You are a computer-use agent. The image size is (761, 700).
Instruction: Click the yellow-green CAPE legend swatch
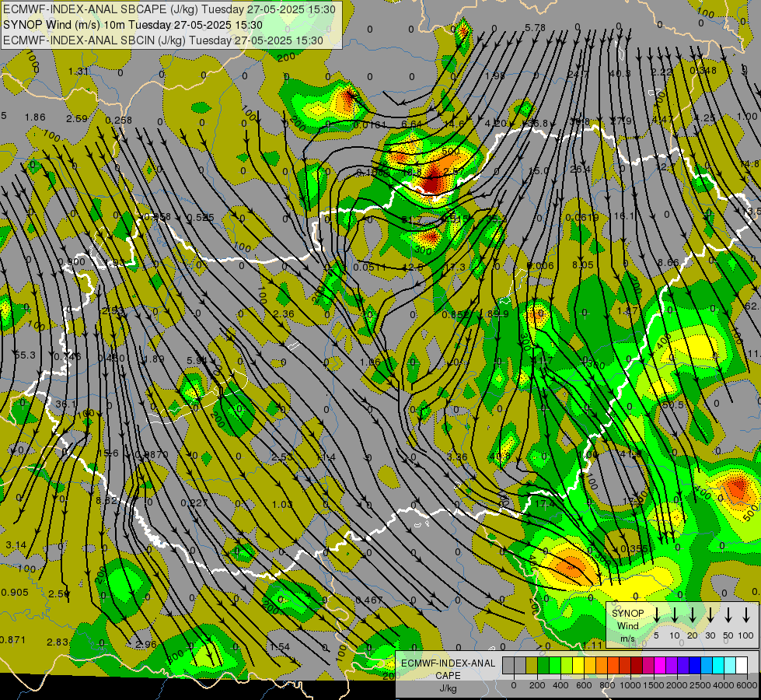(567, 666)
